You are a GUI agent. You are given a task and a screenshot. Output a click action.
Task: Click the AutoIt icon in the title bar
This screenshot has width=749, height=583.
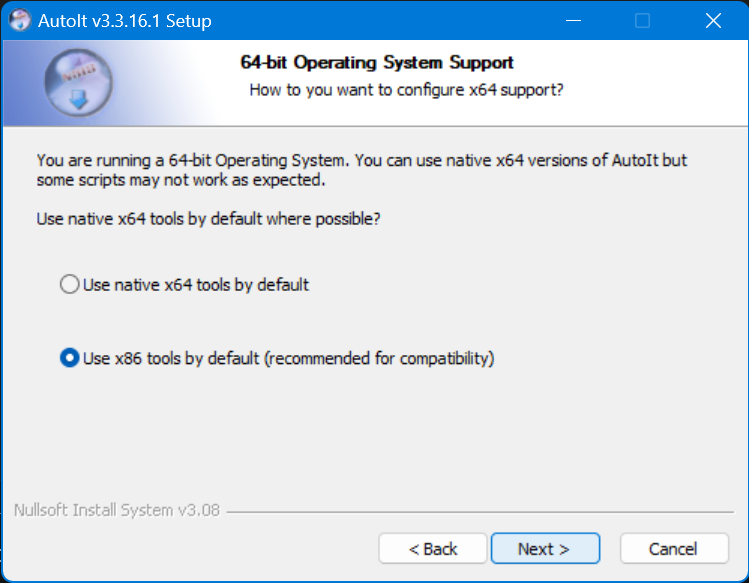[x=18, y=20]
